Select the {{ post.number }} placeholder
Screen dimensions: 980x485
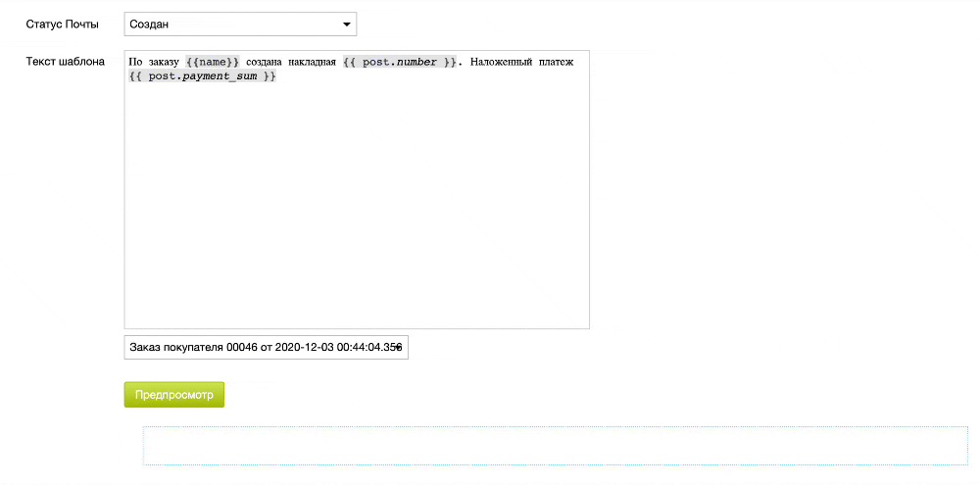tap(400, 62)
